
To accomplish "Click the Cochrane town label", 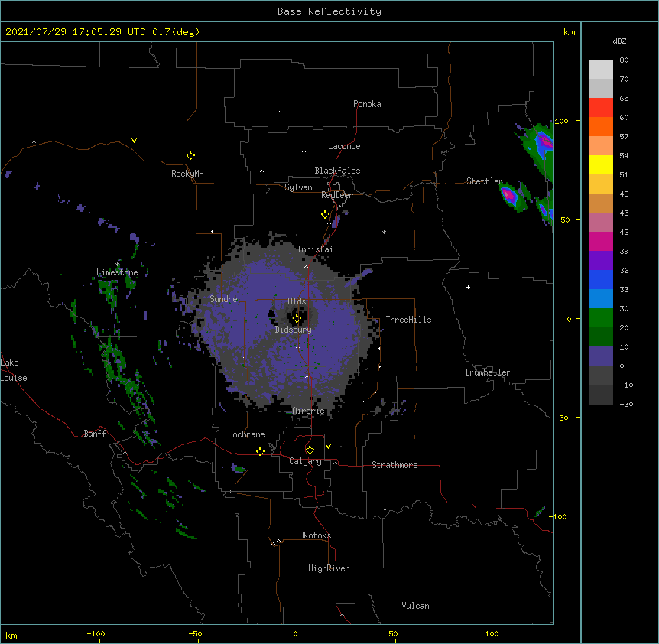I will click(x=246, y=434).
